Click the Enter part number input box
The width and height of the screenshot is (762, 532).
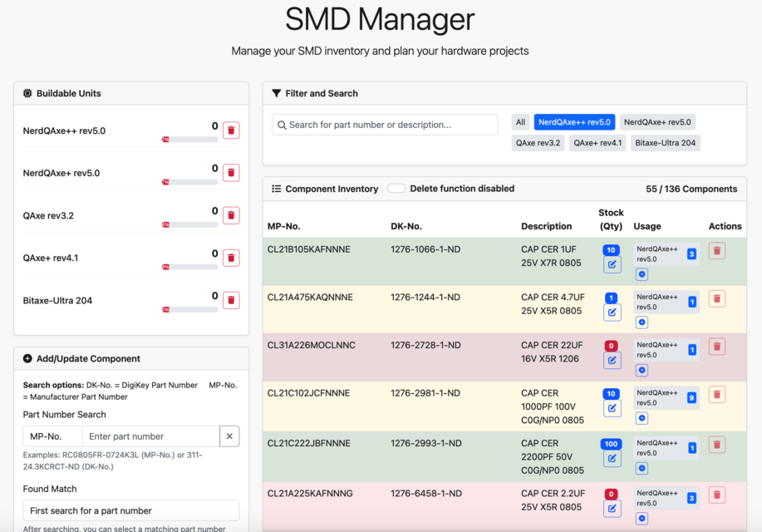click(x=150, y=436)
